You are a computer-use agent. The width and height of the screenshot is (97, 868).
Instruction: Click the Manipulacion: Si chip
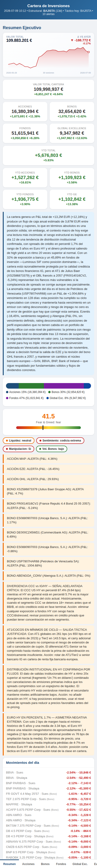18,449
